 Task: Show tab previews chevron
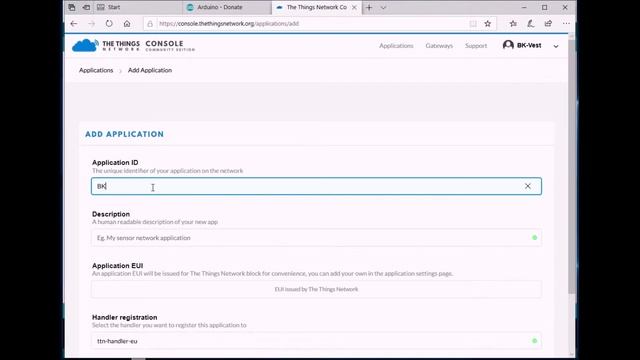click(383, 7)
